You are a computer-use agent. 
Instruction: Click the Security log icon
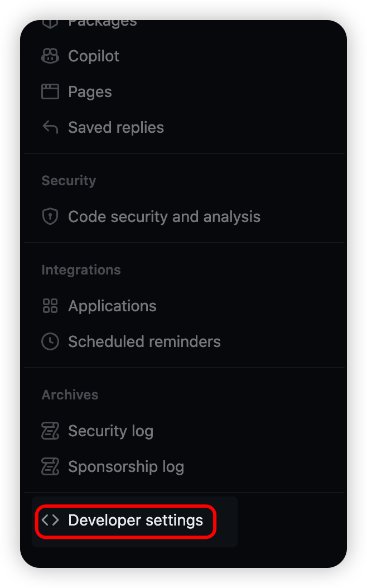point(50,431)
